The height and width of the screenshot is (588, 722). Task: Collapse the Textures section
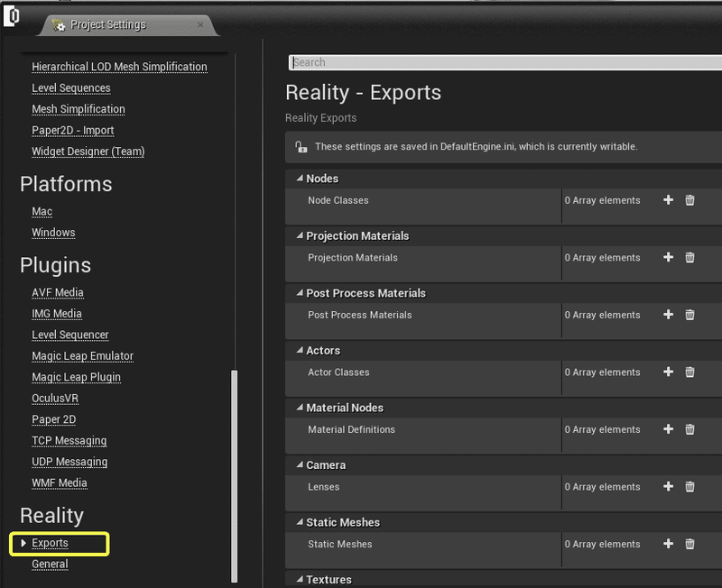[x=300, y=579]
